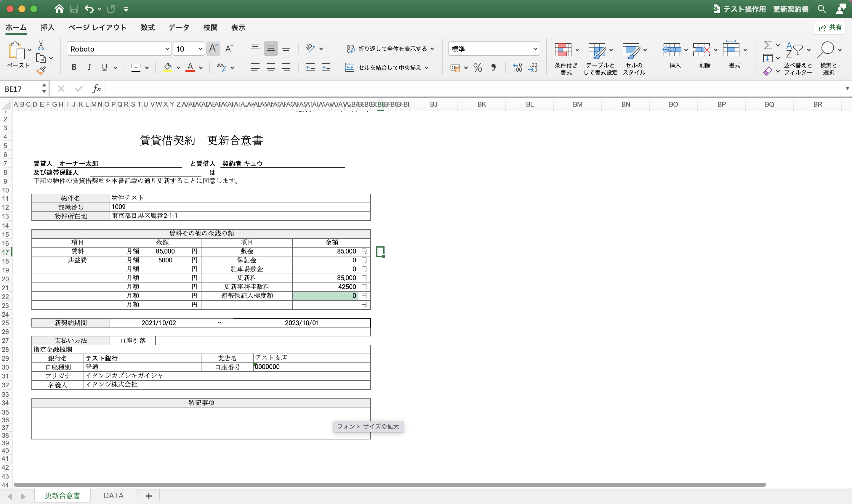Open the Roboto font name dropdown
Screen dimensions: 852x504
[167, 49]
